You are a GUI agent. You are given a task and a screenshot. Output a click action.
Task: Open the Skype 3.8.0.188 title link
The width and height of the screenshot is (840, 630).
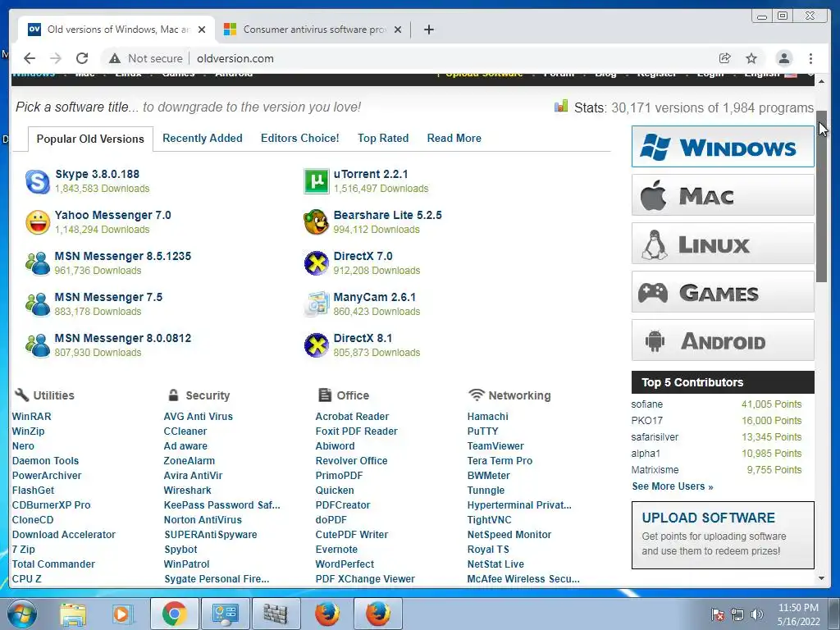97,174
